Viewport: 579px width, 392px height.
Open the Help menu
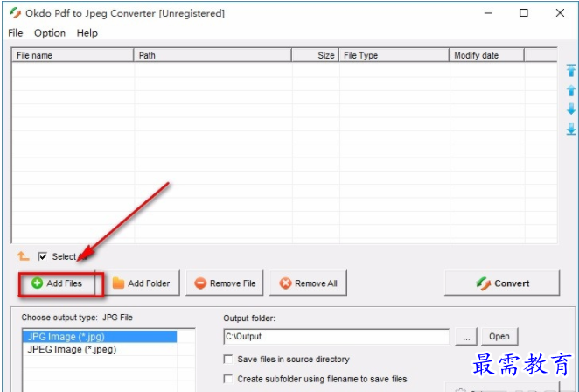pyautogui.click(x=87, y=33)
